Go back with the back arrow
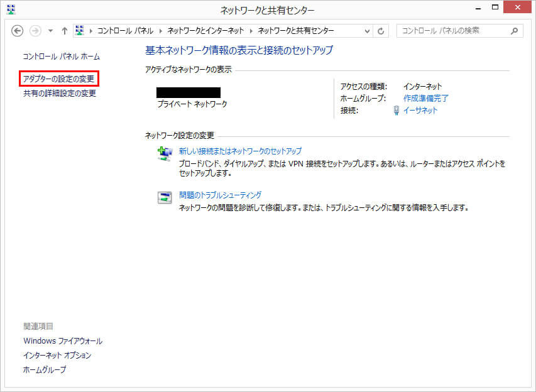 [17, 31]
